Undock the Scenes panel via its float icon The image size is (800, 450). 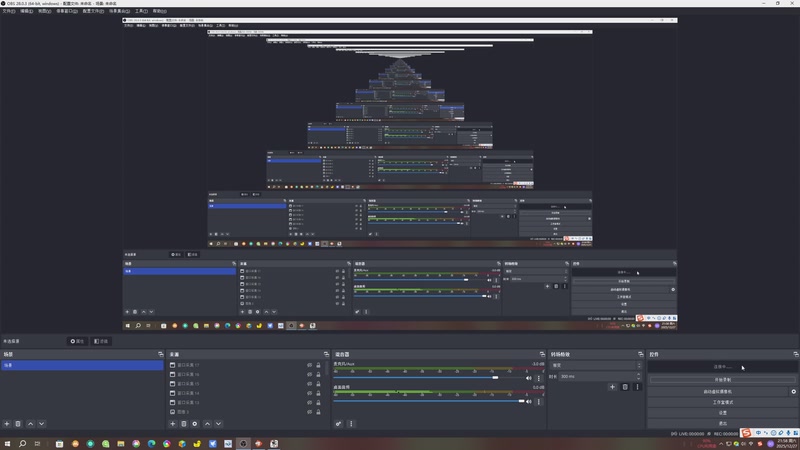[161, 354]
